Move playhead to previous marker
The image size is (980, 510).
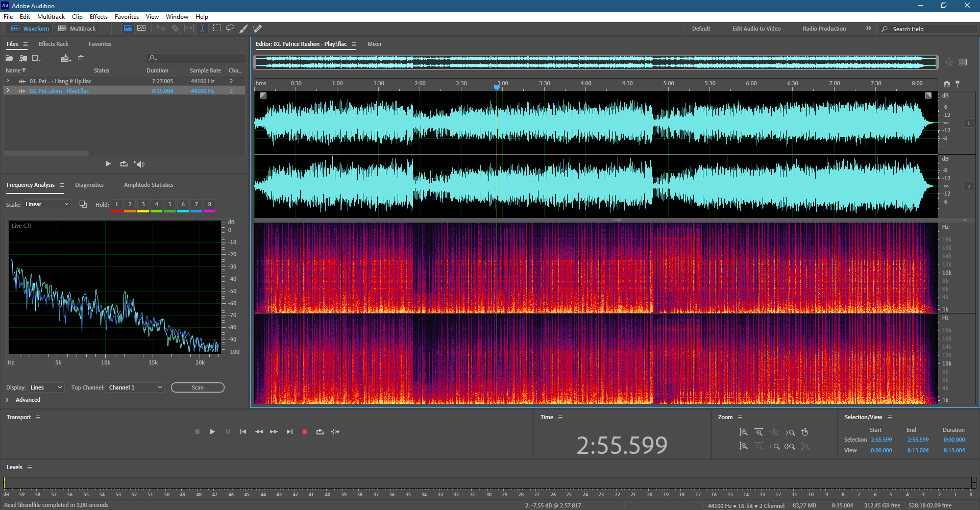pos(243,432)
